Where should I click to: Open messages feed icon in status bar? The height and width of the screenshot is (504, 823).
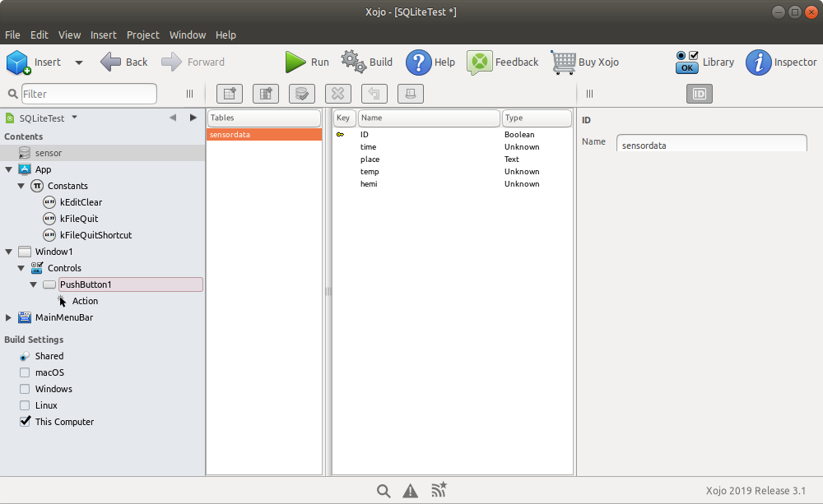[x=439, y=489]
